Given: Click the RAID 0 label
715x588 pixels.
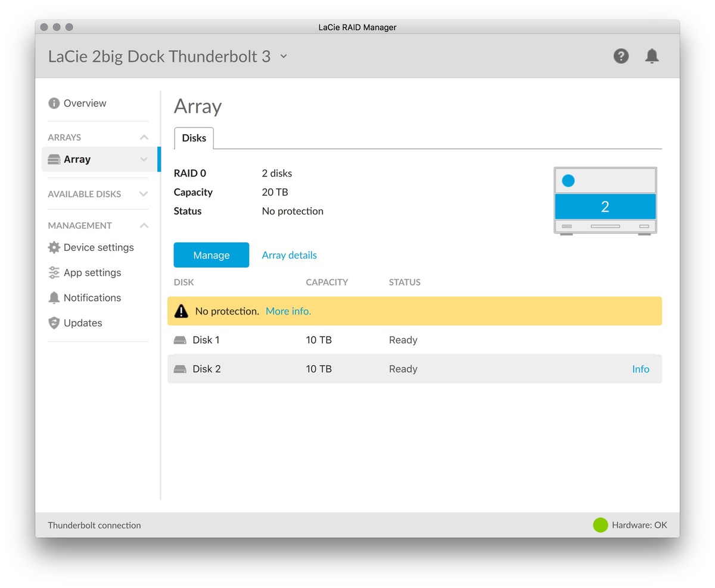Looking at the screenshot, I should [x=189, y=173].
